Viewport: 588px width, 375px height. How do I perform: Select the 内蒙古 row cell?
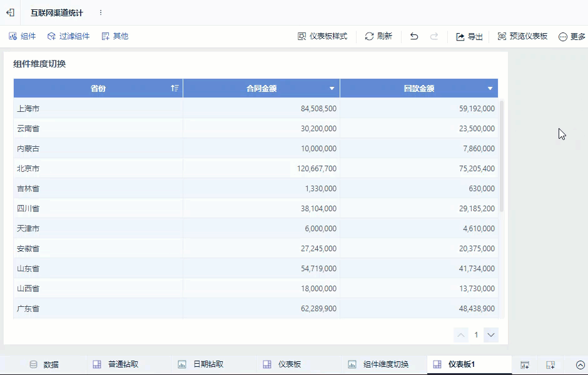pyautogui.click(x=98, y=149)
